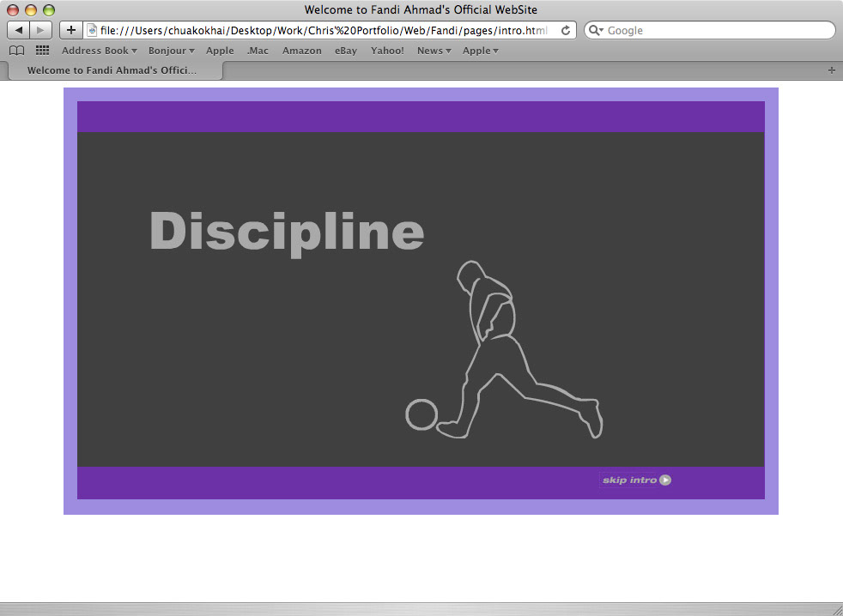This screenshot has width=843, height=616.
Task: Click the skip intro button
Action: pos(637,480)
